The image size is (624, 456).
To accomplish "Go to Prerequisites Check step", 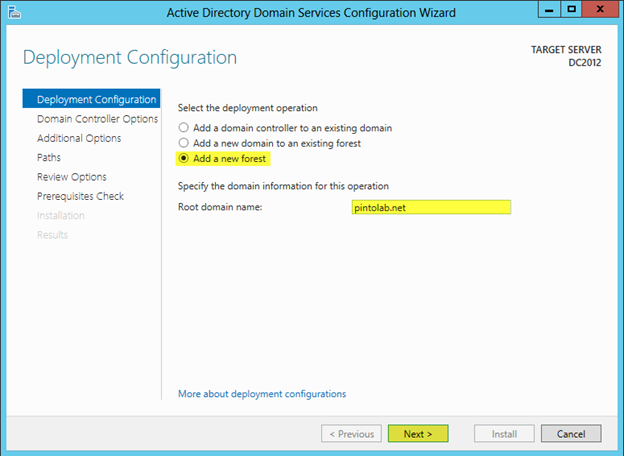I will tap(80, 196).
